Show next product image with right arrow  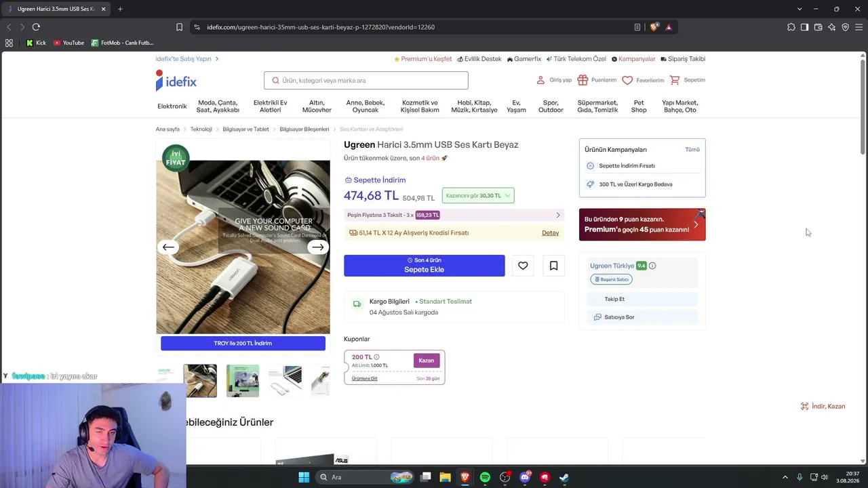pyautogui.click(x=317, y=247)
